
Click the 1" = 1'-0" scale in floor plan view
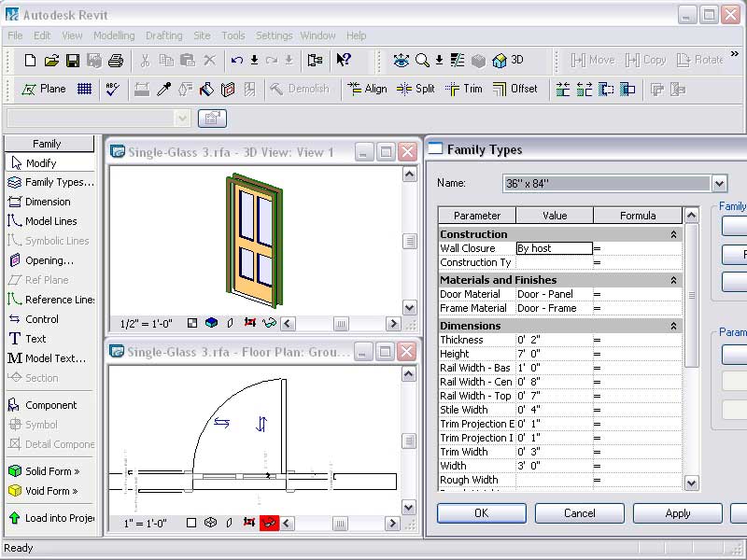pos(145,524)
